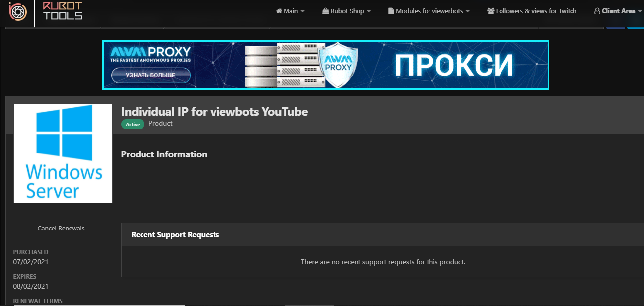Click the home icon beside Main

click(279, 11)
